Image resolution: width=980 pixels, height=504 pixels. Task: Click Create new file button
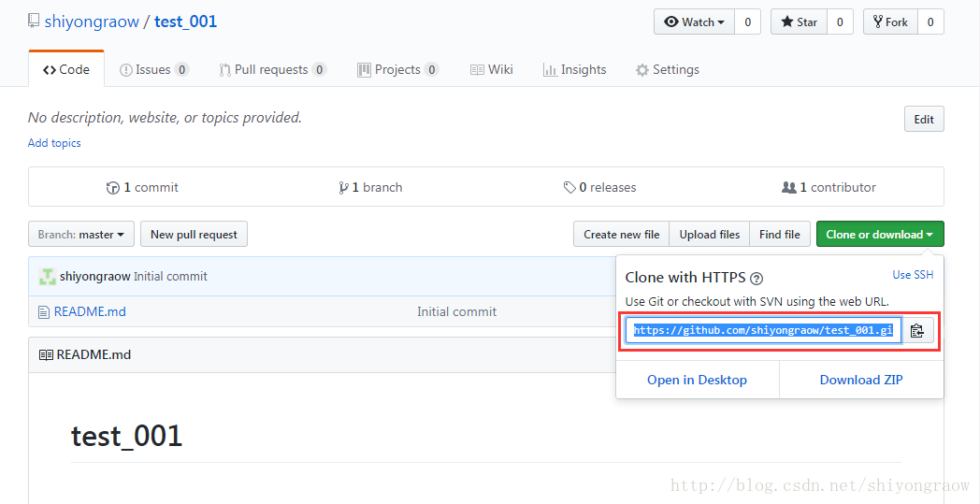621,234
